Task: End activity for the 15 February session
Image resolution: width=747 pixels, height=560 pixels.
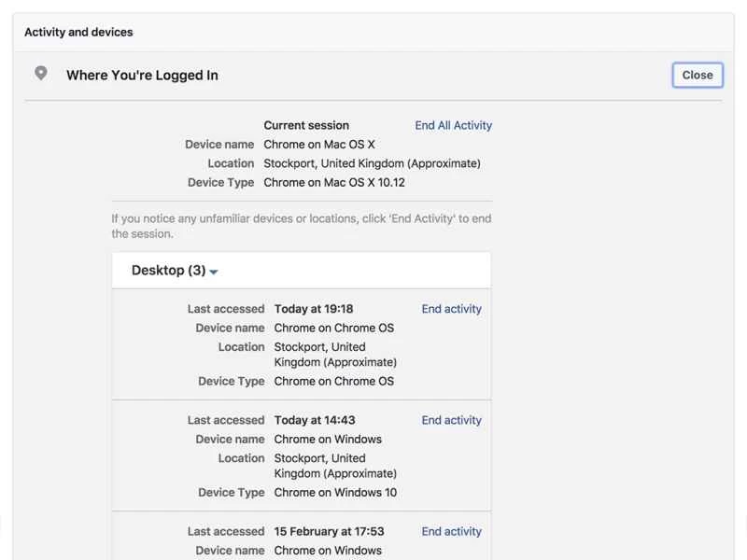Action: [x=451, y=531]
